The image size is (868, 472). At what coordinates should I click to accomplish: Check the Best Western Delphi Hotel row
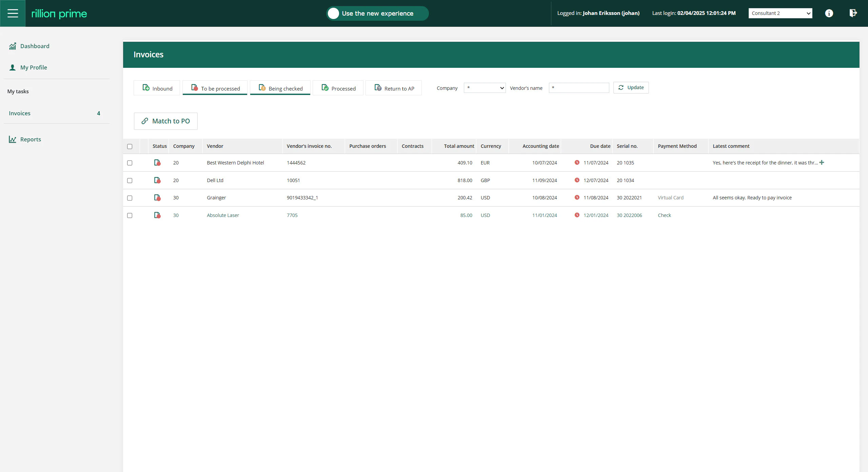(130, 163)
